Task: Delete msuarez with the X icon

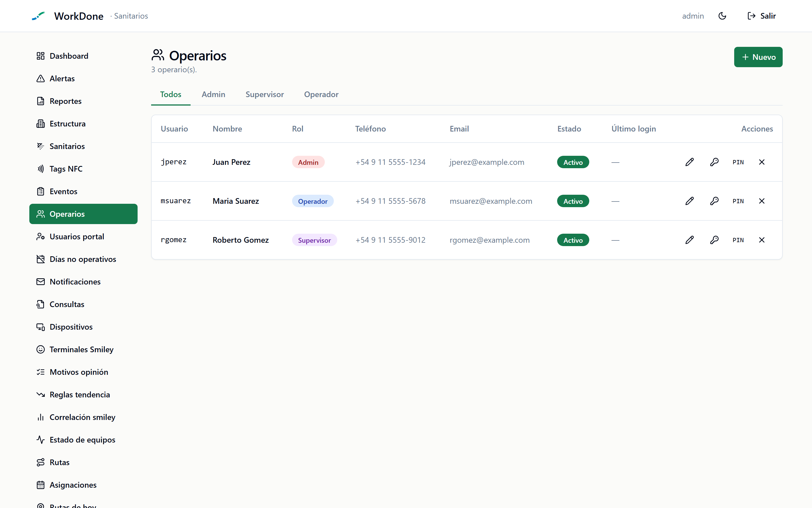Action: pos(762,201)
